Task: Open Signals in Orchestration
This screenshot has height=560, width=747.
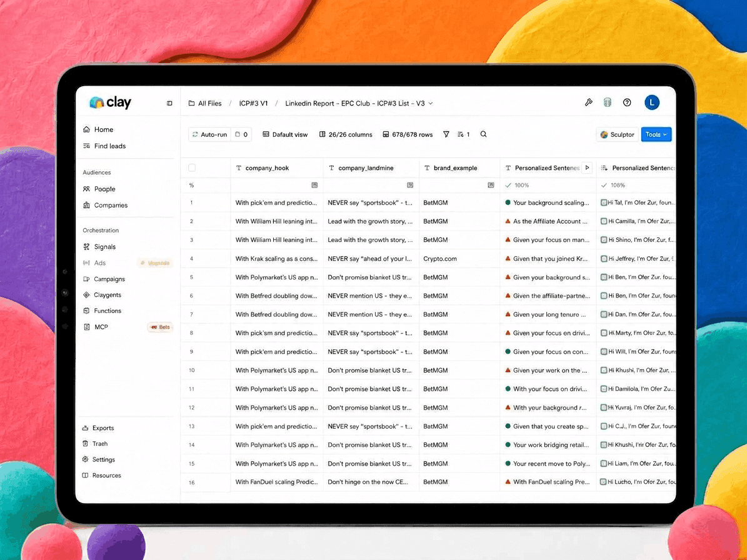Action: click(99, 247)
